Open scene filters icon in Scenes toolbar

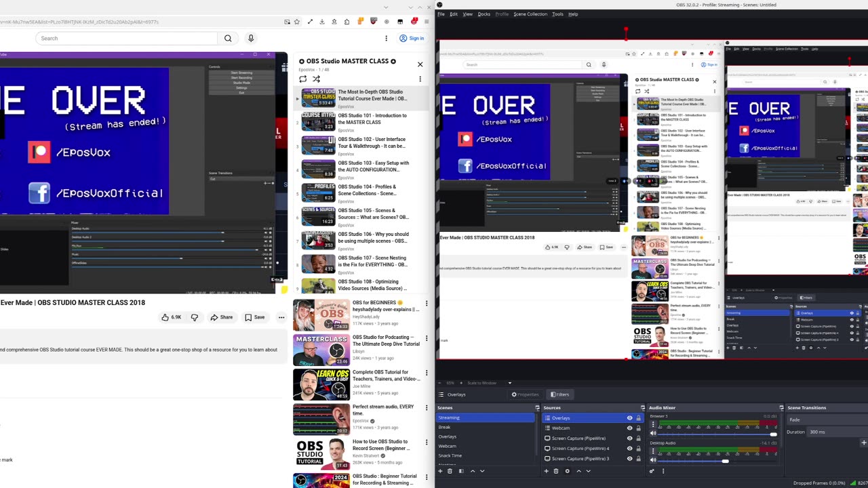click(x=461, y=471)
